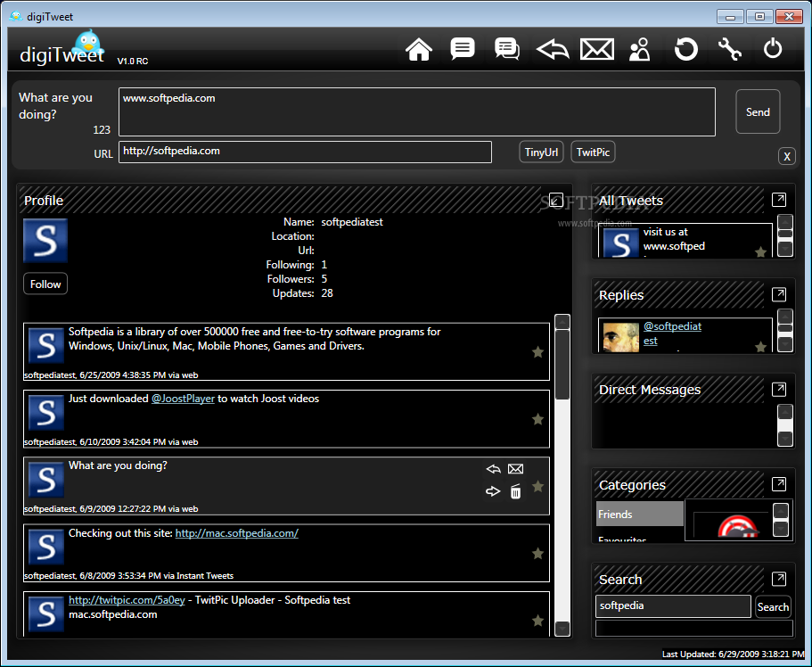Reply to the 'What are you doing?' tweet

(493, 469)
